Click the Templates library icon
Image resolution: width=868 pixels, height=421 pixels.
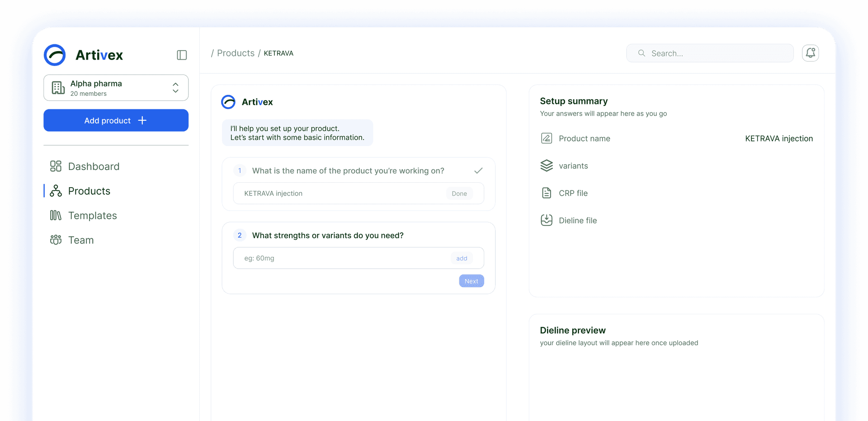56,215
